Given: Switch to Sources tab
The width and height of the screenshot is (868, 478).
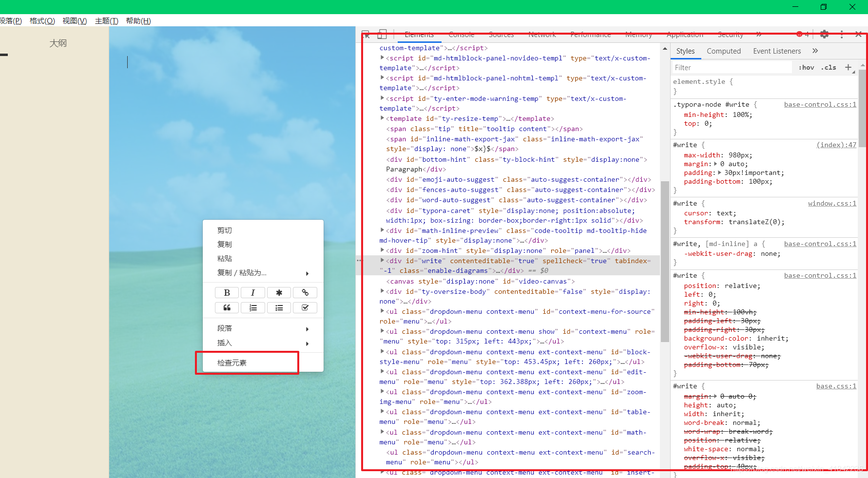Looking at the screenshot, I should tap(501, 35).
